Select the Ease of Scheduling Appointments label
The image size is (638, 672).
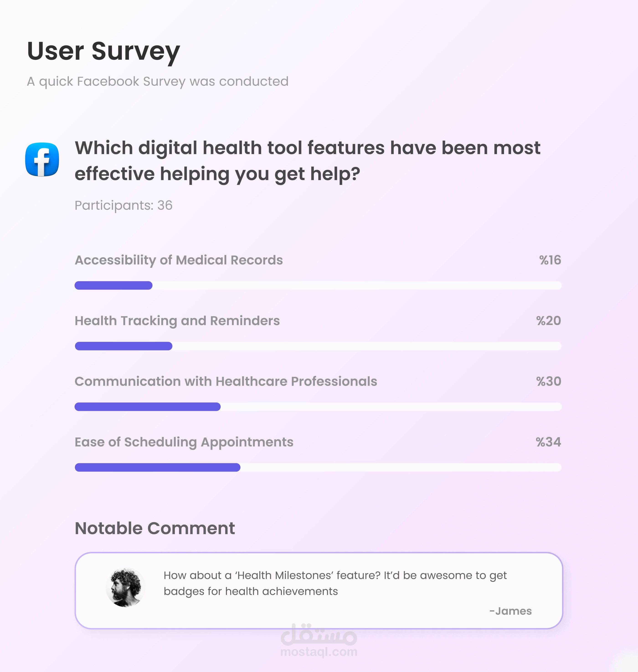pyautogui.click(x=184, y=442)
